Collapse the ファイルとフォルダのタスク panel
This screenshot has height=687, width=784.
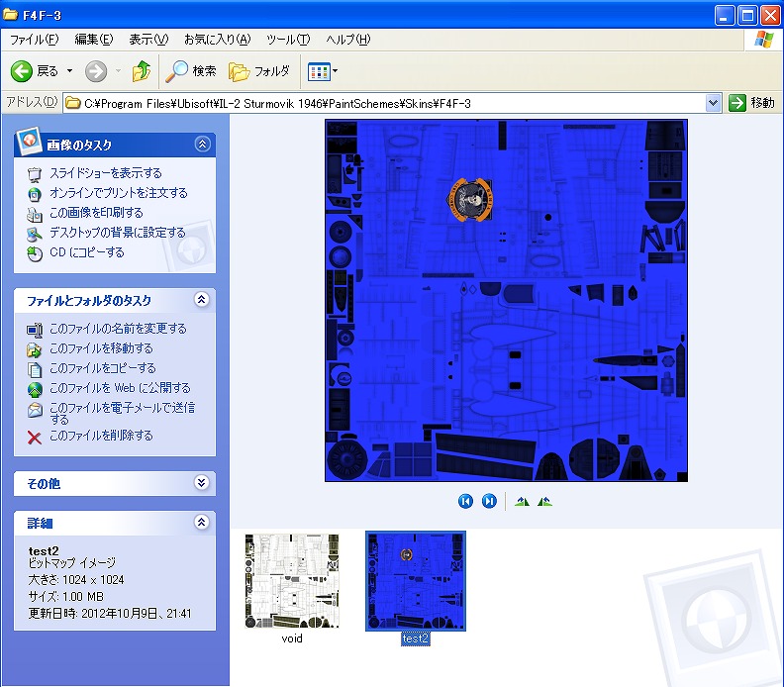point(202,300)
